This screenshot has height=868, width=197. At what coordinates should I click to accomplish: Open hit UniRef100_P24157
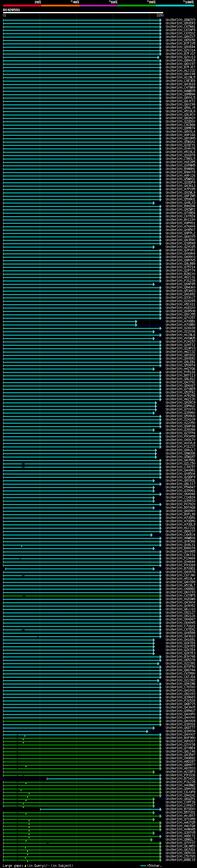point(180,342)
